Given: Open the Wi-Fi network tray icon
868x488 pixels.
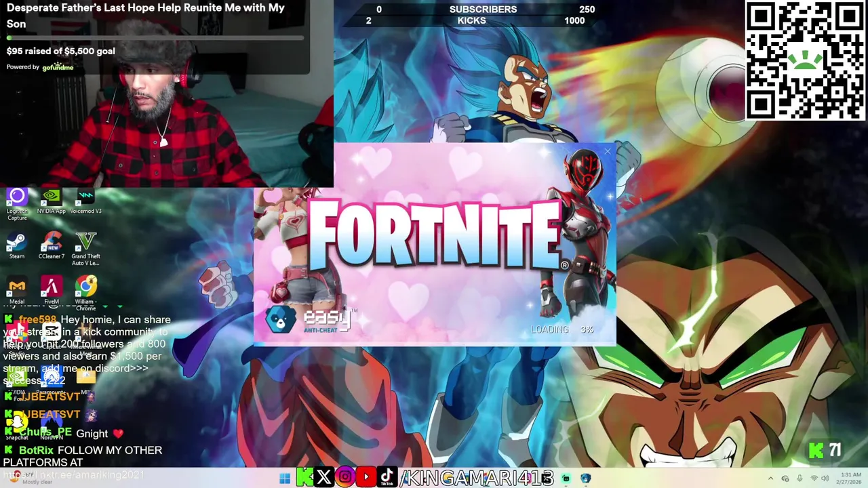Looking at the screenshot, I should (814, 479).
